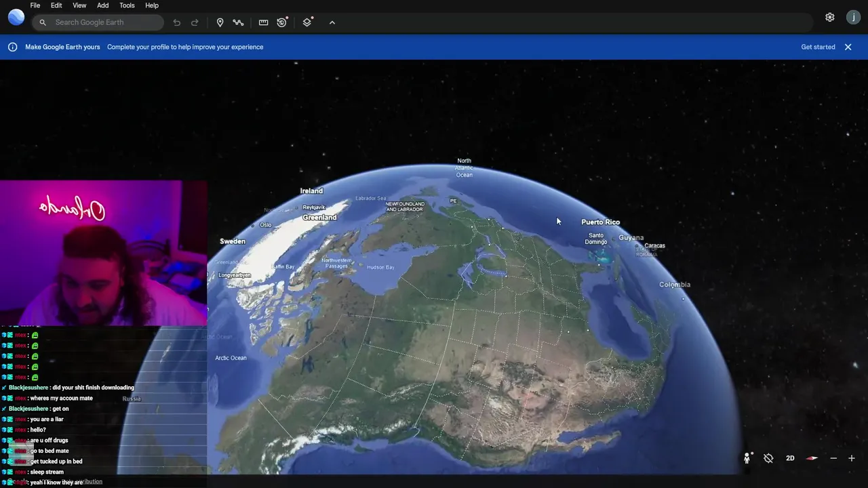Viewport: 868px width, 488px height.
Task: Click the info icon in the blue banner
Action: pos(12,47)
